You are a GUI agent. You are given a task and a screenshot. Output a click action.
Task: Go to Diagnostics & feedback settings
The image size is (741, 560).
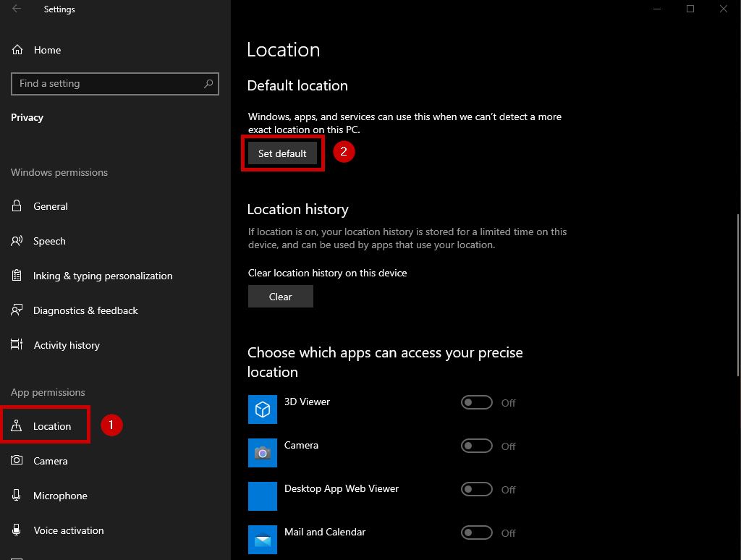tap(85, 310)
